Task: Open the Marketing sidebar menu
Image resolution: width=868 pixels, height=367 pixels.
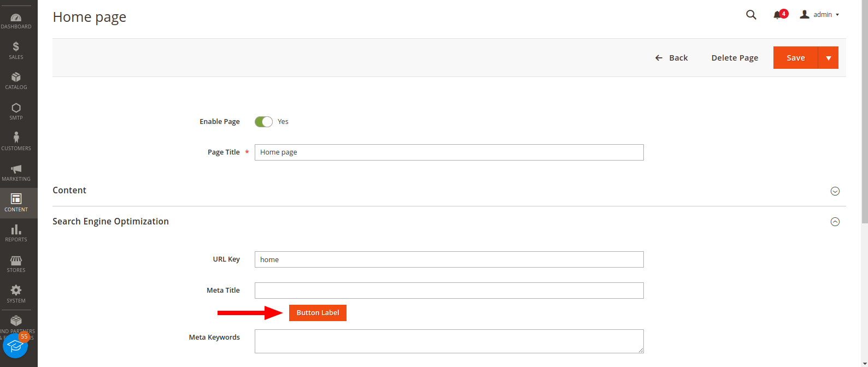Action: (16, 173)
